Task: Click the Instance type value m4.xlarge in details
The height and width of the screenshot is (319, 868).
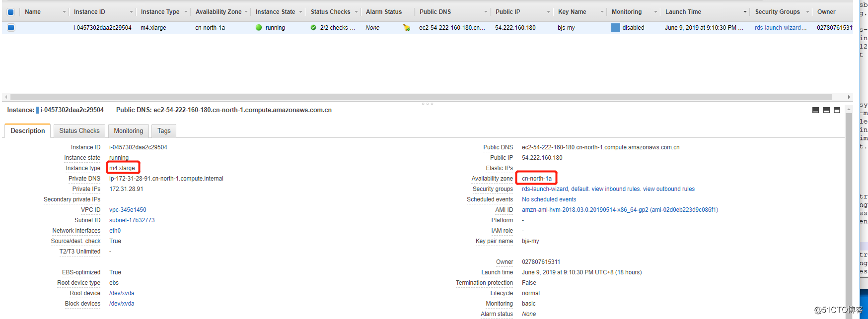Action: [x=122, y=168]
